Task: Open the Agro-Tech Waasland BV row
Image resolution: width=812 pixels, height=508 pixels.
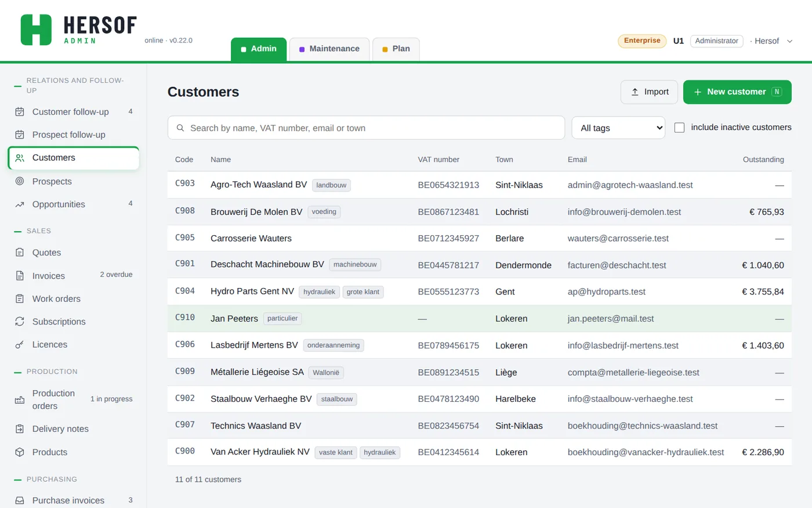Action: [x=479, y=185]
